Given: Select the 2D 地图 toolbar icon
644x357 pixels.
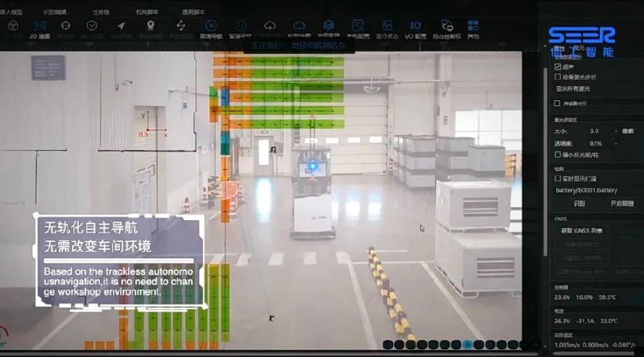Looking at the screenshot, I should tap(40, 29).
